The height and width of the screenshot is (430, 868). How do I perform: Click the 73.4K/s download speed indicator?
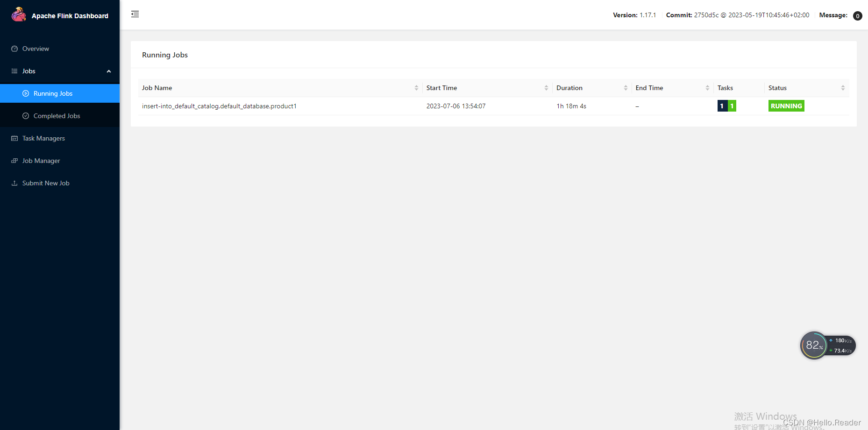pyautogui.click(x=840, y=351)
